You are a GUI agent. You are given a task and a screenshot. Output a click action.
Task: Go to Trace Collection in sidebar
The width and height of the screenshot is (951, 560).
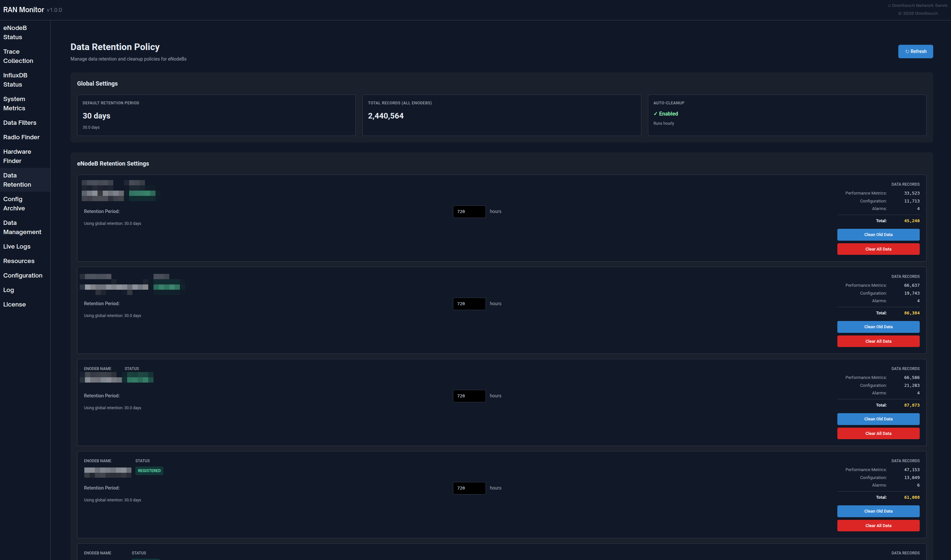pos(18,56)
